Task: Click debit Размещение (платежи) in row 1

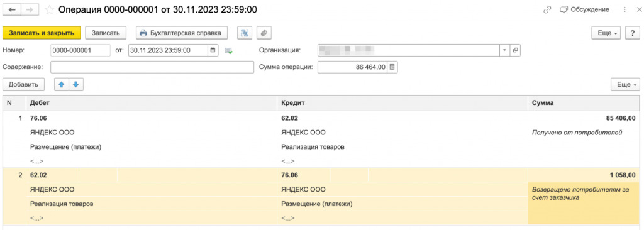Action: 65,146
